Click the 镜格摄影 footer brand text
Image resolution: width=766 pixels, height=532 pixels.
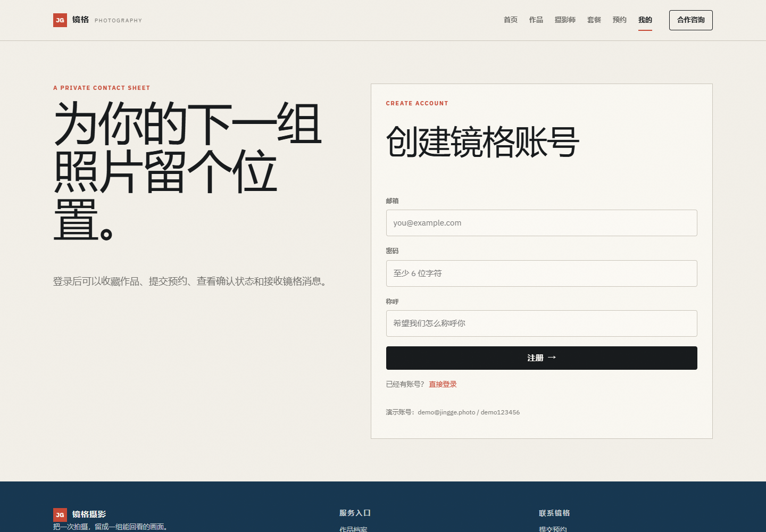point(89,514)
